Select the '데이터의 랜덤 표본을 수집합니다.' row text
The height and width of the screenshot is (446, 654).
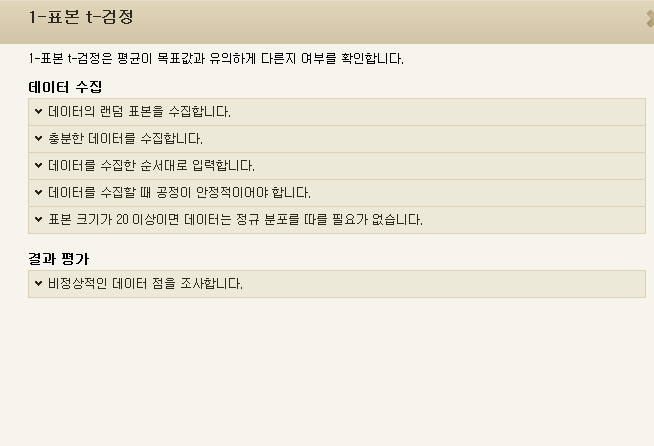[139, 112]
